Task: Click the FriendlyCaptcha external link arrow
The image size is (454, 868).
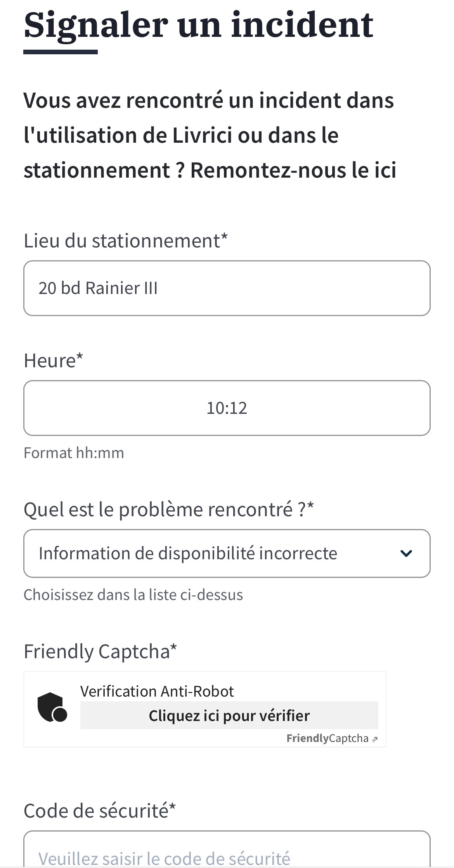Action: coord(374,740)
